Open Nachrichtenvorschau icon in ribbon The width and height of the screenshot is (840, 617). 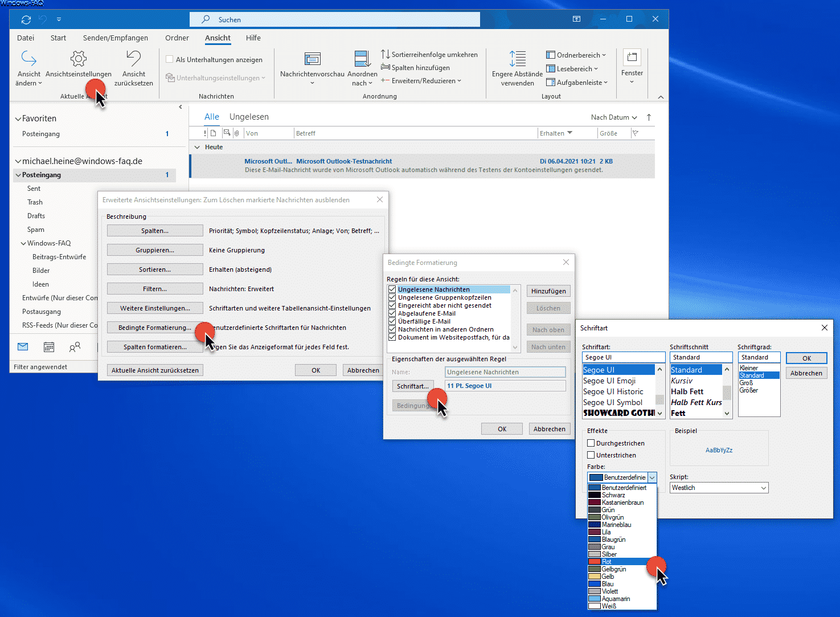[x=312, y=59]
